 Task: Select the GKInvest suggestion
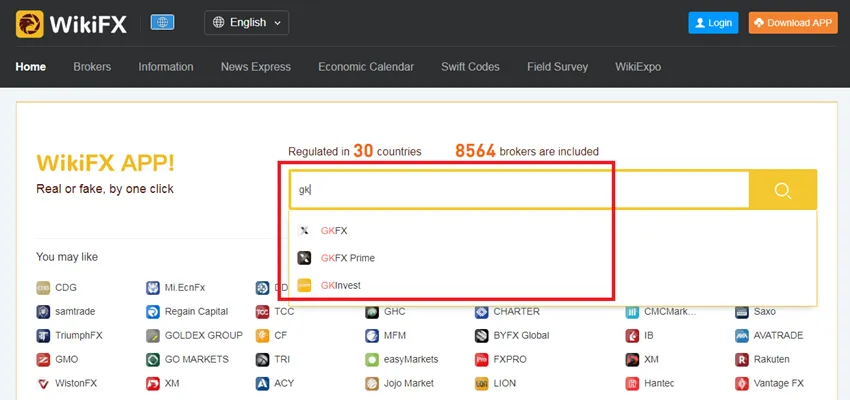(553, 285)
